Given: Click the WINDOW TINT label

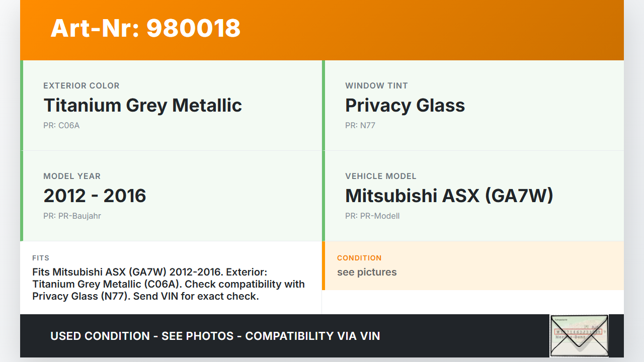Looking at the screenshot, I should (x=376, y=86).
